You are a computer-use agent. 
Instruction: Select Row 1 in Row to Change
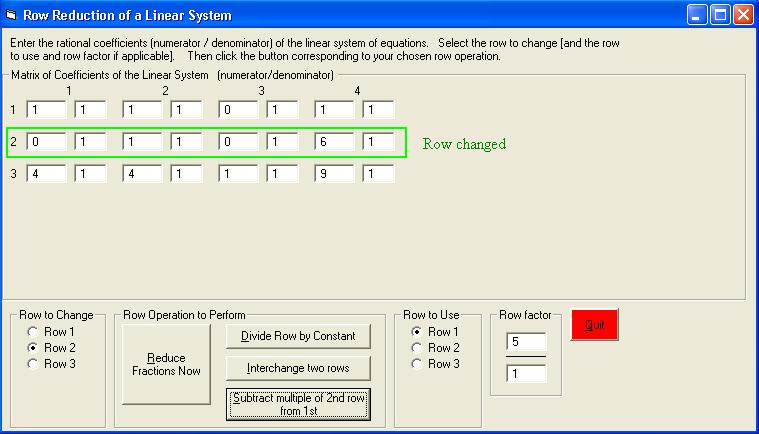click(51, 332)
